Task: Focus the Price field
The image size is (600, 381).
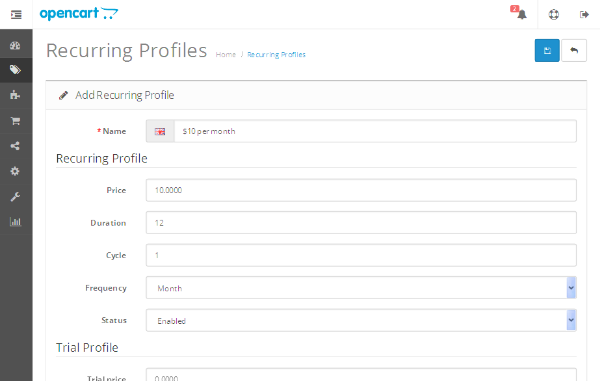Action: tap(361, 190)
